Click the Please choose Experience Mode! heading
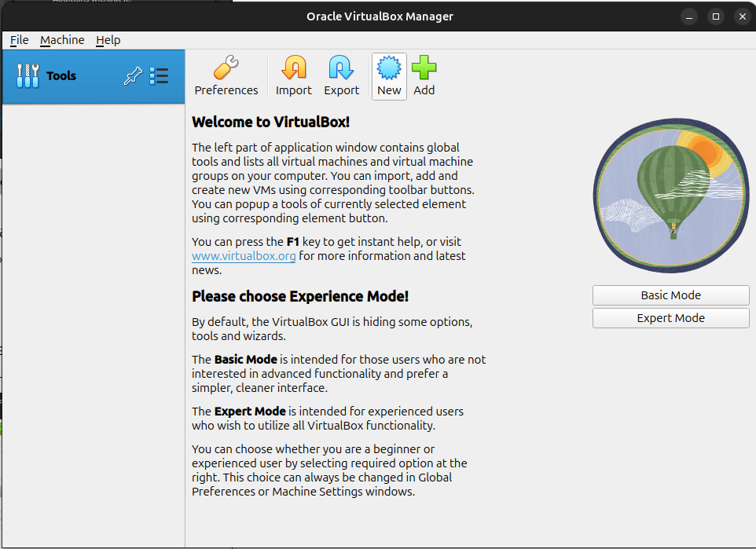This screenshot has height=549, width=756. coord(300,296)
